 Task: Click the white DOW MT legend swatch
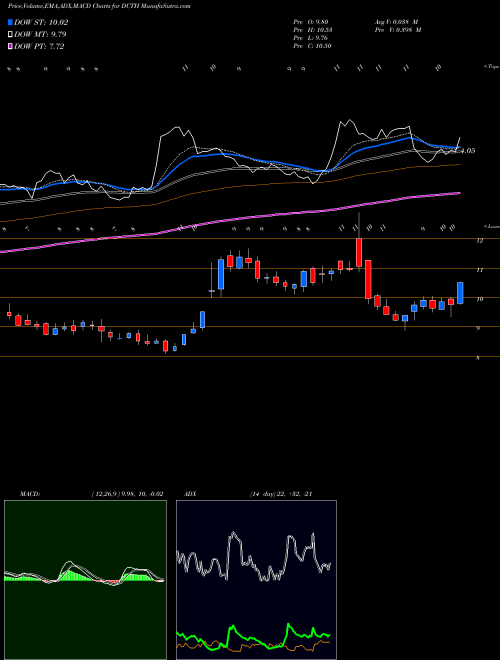click(x=10, y=35)
